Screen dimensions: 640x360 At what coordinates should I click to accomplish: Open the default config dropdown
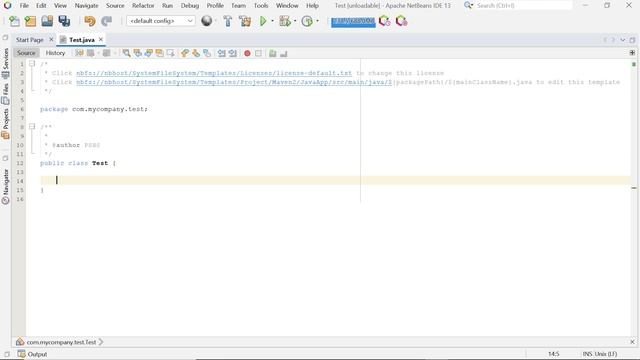pyautogui.click(x=160, y=21)
